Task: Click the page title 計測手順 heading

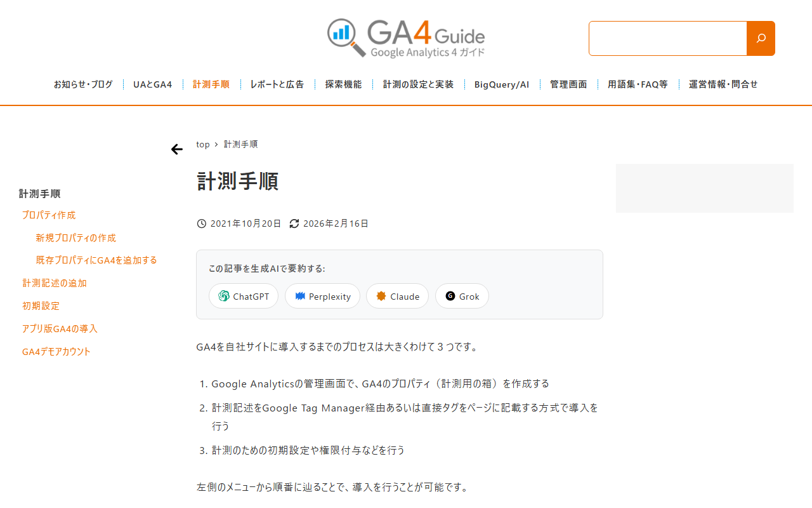Action: click(x=238, y=181)
